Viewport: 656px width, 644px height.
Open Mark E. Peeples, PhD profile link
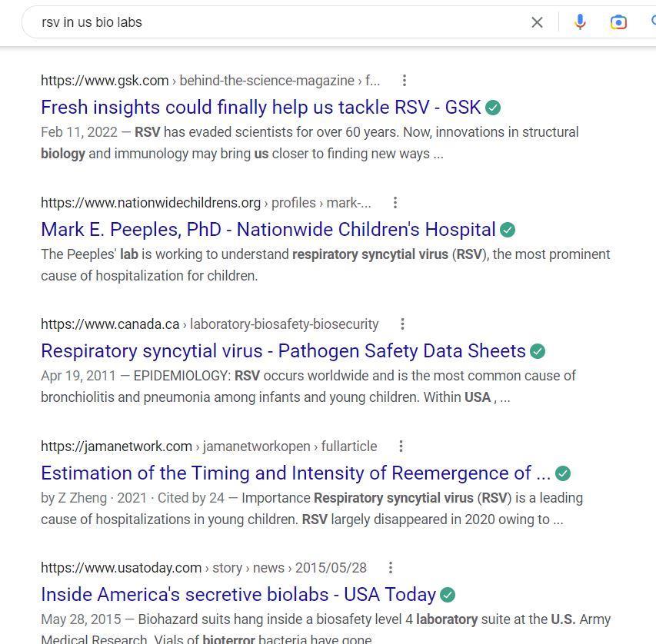(268, 230)
